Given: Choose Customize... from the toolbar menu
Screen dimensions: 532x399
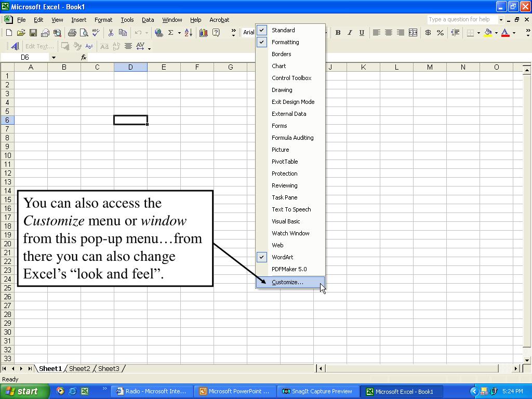Looking at the screenshot, I should [x=290, y=282].
